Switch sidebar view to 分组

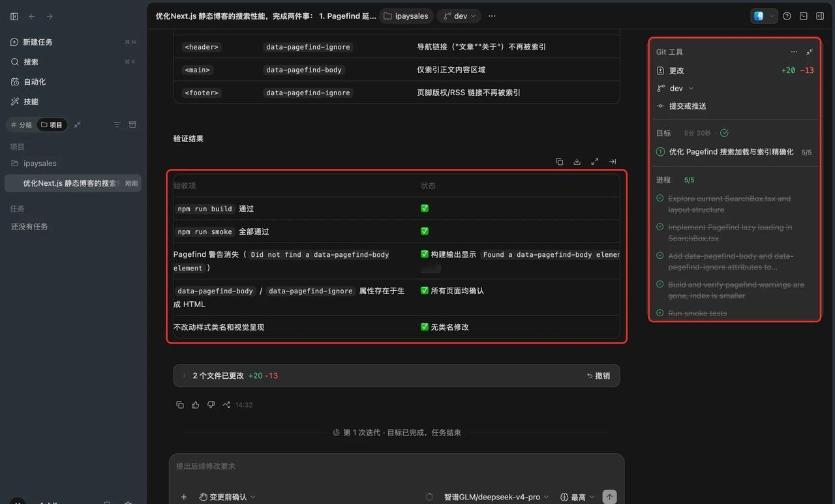[22, 125]
